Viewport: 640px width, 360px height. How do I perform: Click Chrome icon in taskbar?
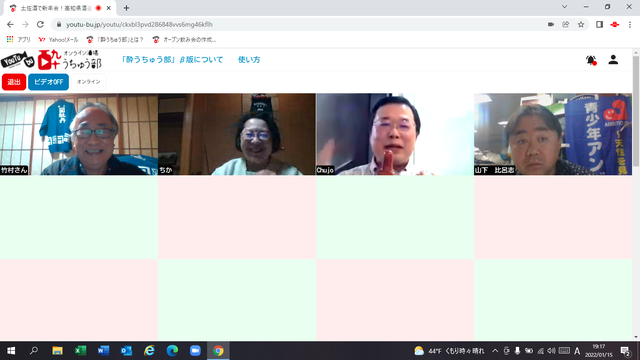[x=218, y=351]
